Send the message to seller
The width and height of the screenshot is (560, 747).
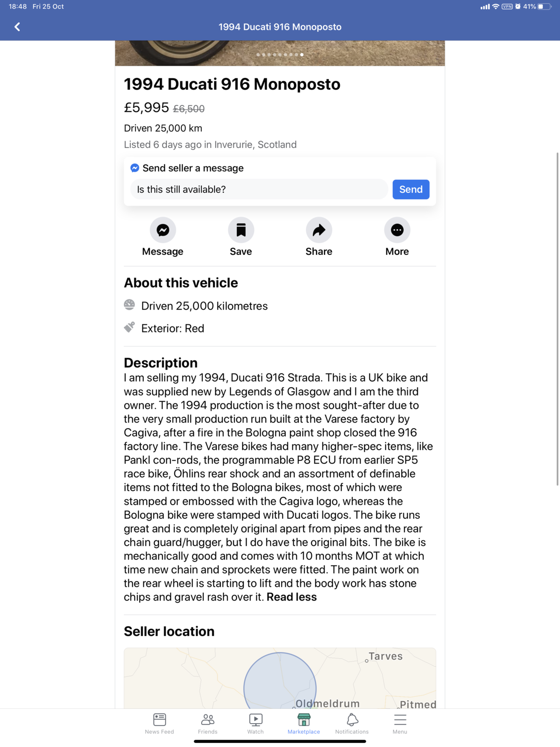[x=411, y=190]
